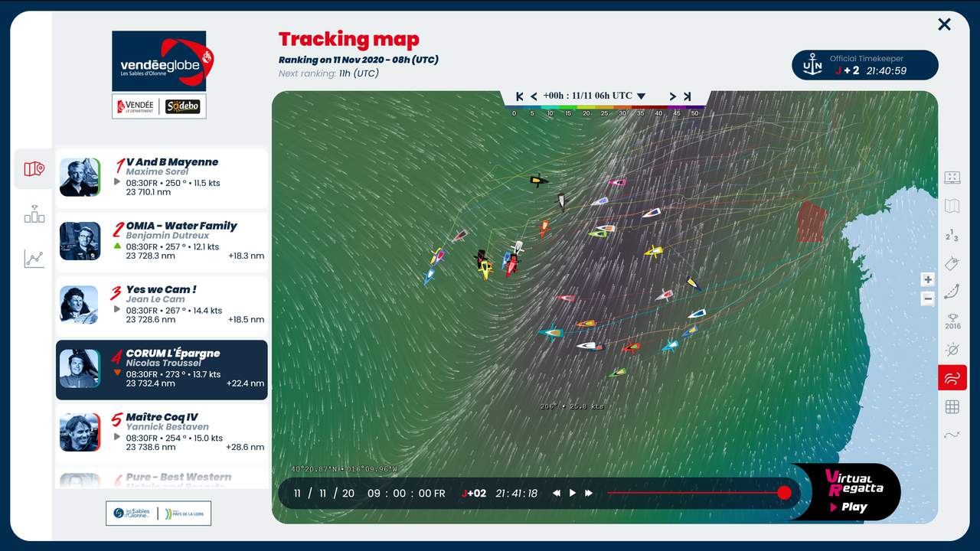The image size is (980, 551).
Task: Select the folded map layer icon
Action: tap(952, 206)
